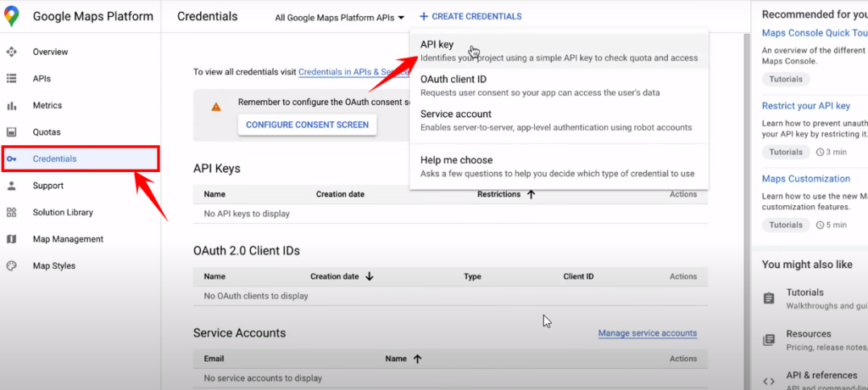Open Solution Library in the sidebar
Image resolution: width=868 pixels, height=390 pixels.
click(63, 212)
